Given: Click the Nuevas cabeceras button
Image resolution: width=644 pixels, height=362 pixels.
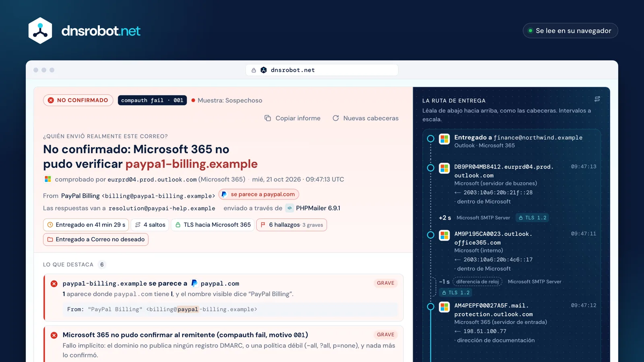Looking at the screenshot, I should pos(365,118).
